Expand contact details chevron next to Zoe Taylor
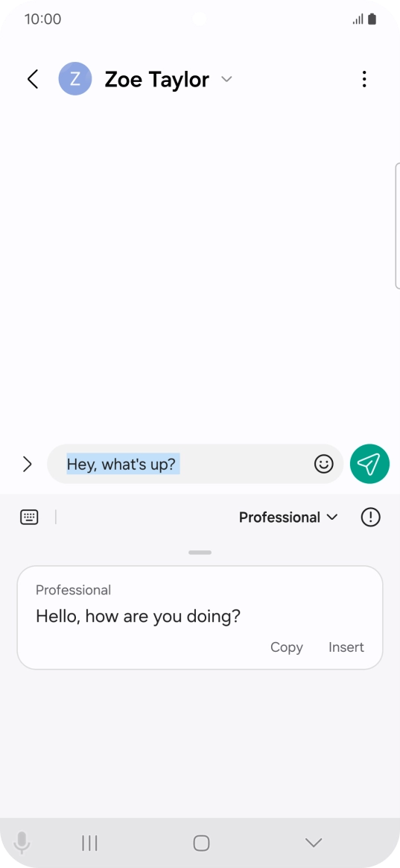 (x=226, y=79)
